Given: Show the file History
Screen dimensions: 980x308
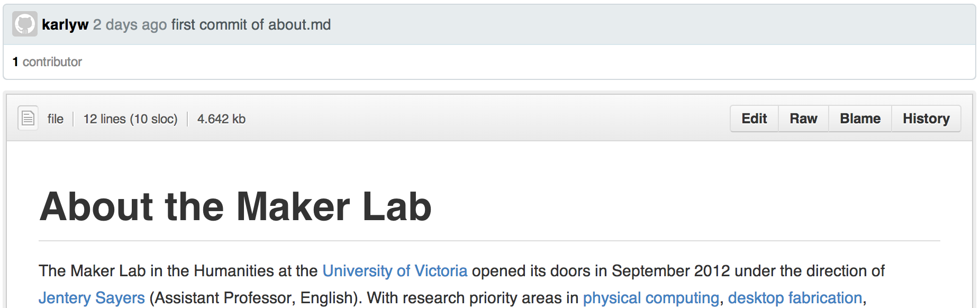Looking at the screenshot, I should (x=926, y=119).
